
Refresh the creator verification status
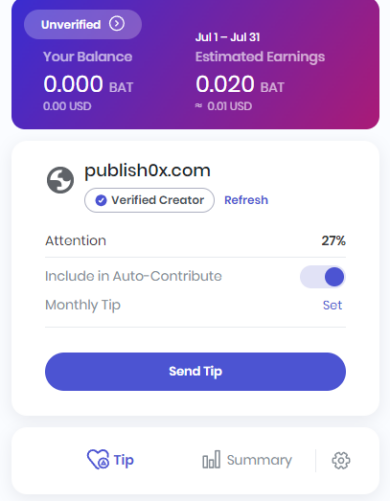(246, 200)
